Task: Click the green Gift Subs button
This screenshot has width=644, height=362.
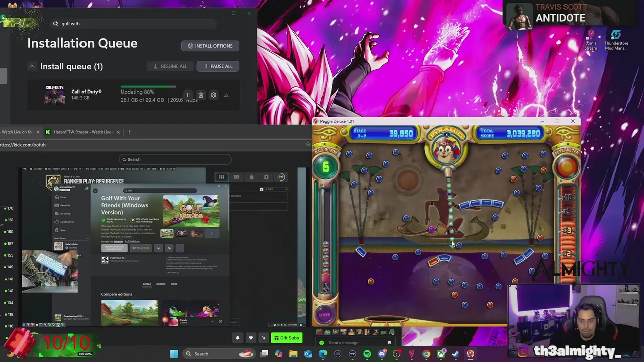Action: click(x=286, y=338)
